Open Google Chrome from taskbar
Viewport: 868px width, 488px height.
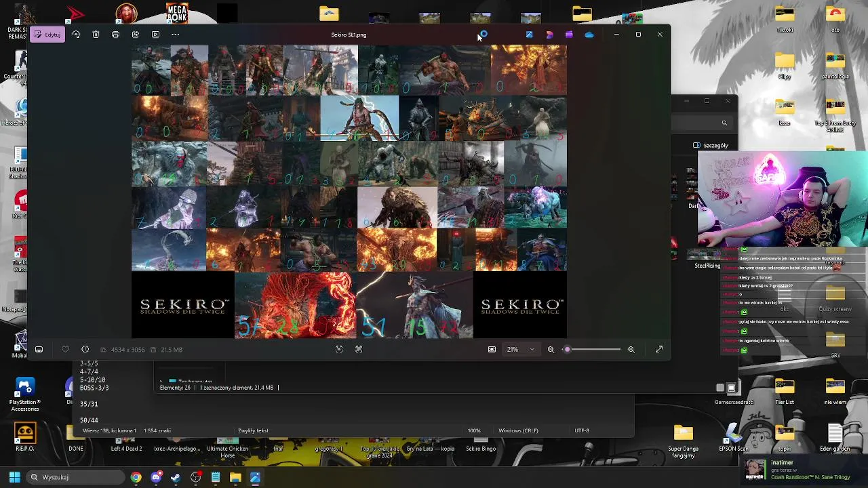[136, 477]
